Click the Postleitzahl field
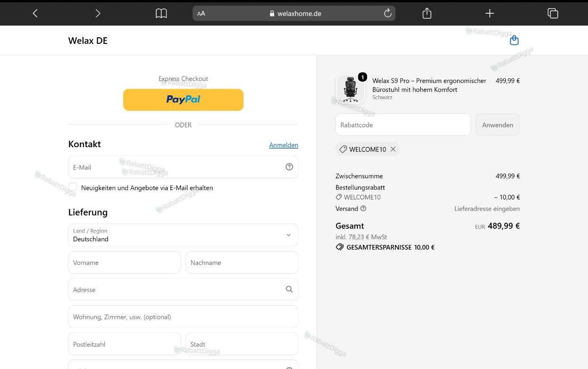Image resolution: width=588 pixels, height=369 pixels. coord(125,344)
